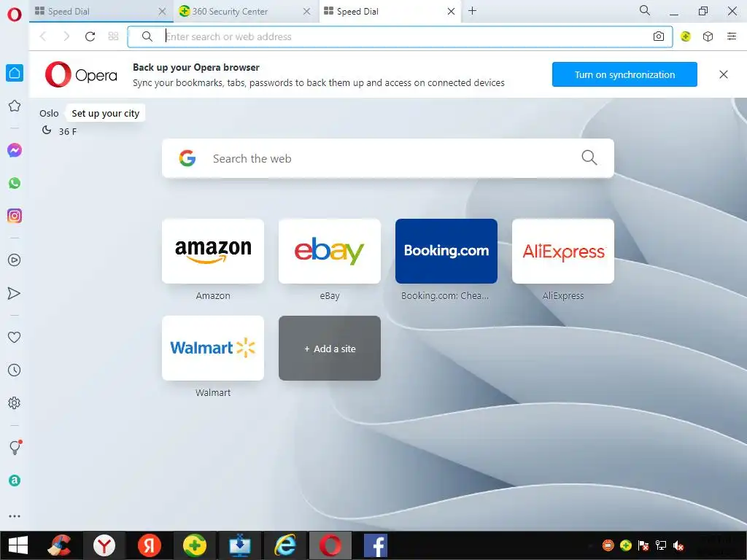The height and width of the screenshot is (560, 747).
Task: Open Bookmarks star in sidebar
Action: (x=15, y=106)
